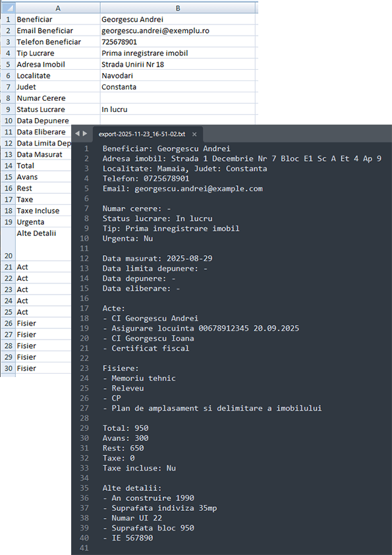This screenshot has height=555, width=392.
Task: Select 'Data Depunere' label cell
Action: coord(43,121)
